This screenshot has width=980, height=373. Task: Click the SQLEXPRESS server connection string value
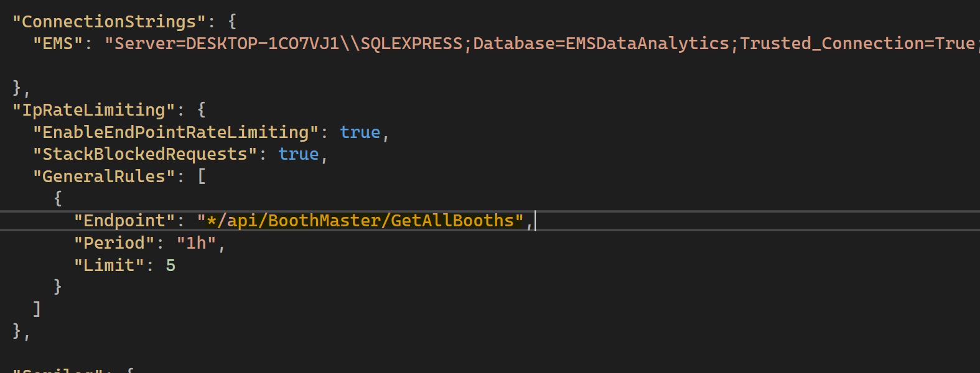(x=539, y=44)
